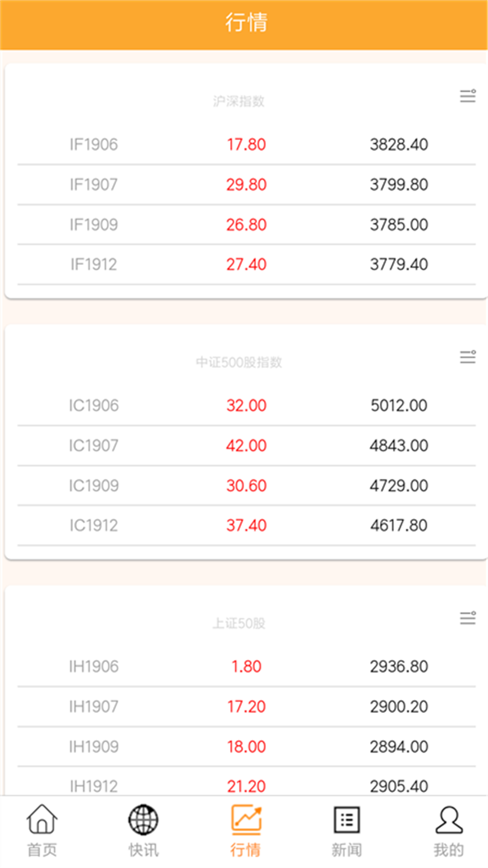Open the IC1906 contract entry
This screenshot has height=868, width=488.
(94, 406)
